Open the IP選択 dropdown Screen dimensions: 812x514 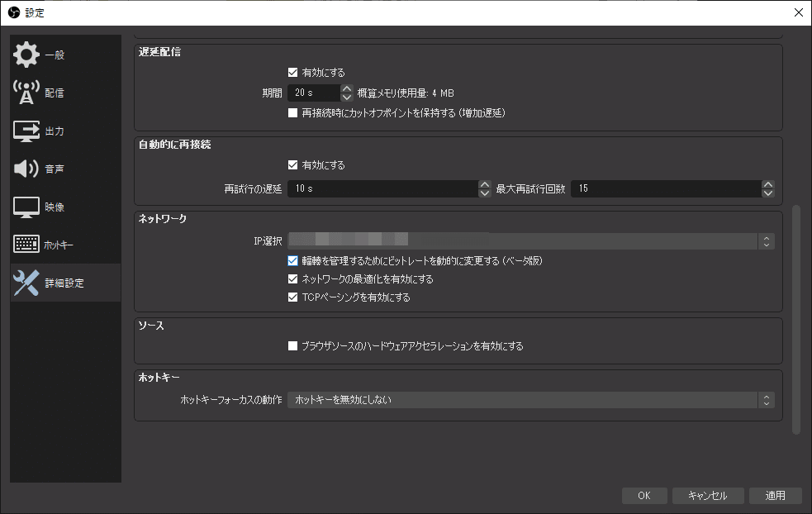[x=531, y=241]
